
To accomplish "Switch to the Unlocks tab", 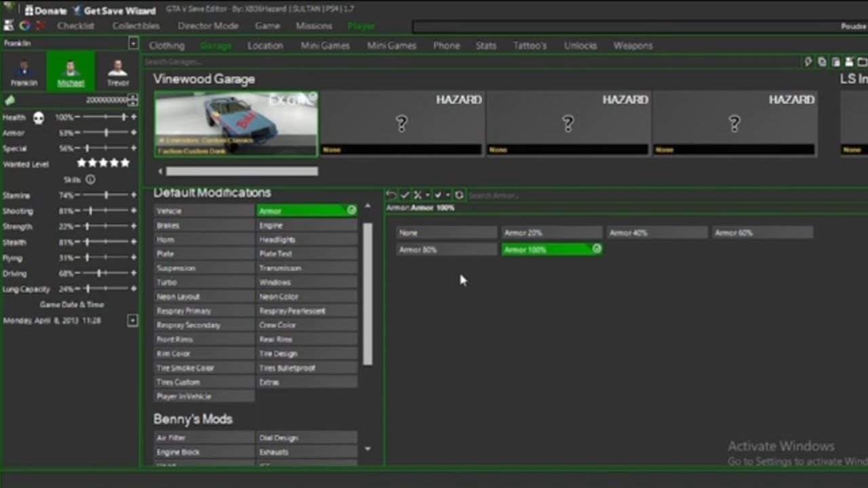I will point(580,46).
